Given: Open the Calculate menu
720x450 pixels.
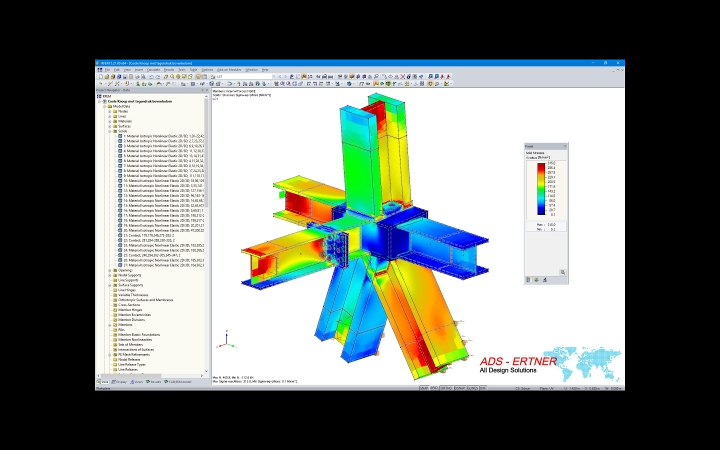Looking at the screenshot, I should tap(153, 70).
